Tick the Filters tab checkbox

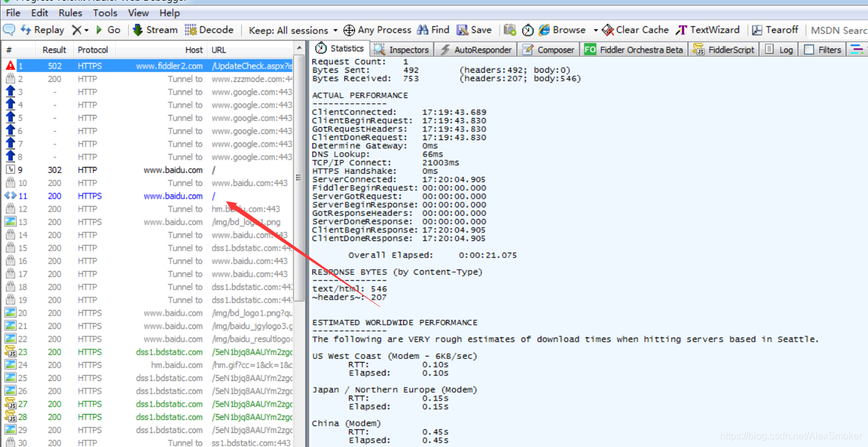click(x=809, y=50)
